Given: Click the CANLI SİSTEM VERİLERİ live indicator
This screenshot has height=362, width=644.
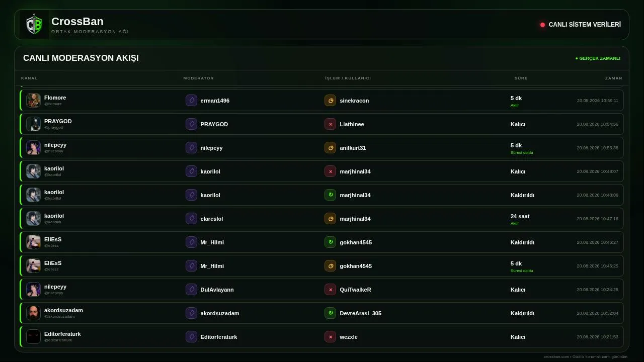Looking at the screenshot, I should coord(581,25).
